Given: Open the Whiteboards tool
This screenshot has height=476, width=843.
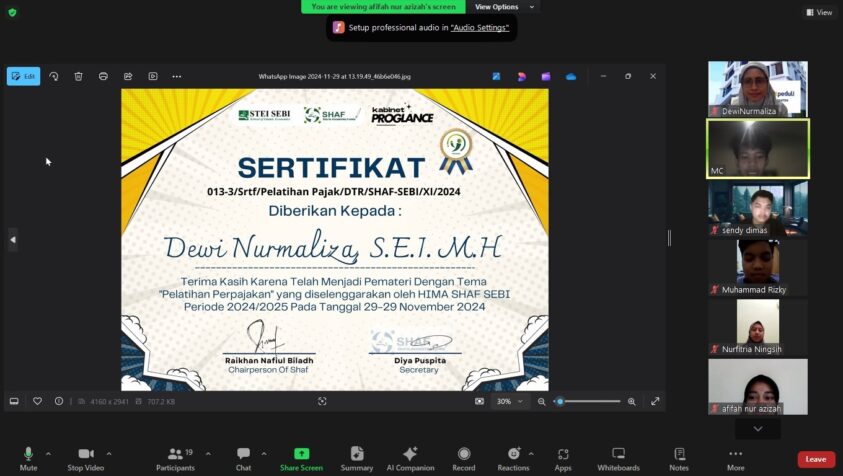Looking at the screenshot, I should [618, 458].
